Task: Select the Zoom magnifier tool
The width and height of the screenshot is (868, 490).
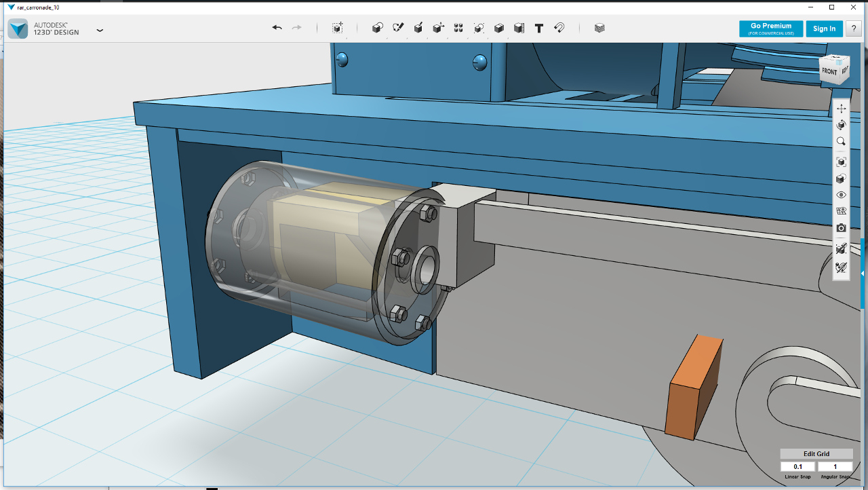Action: (x=842, y=141)
